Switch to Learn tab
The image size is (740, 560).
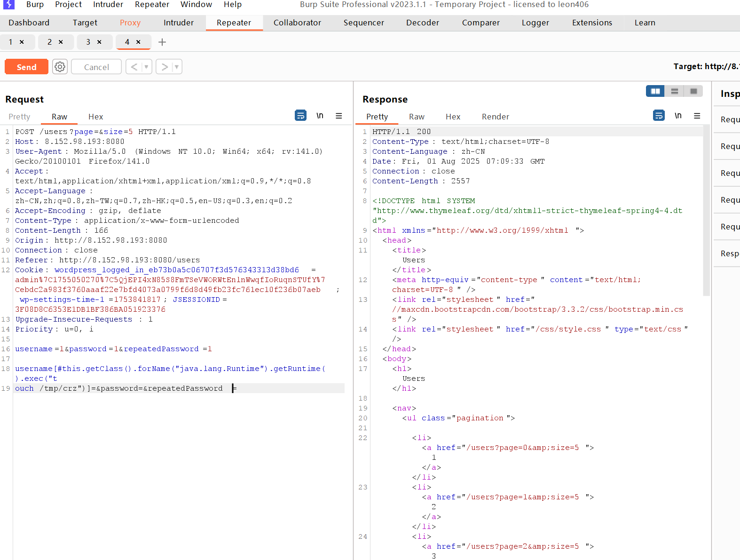[x=645, y=23]
